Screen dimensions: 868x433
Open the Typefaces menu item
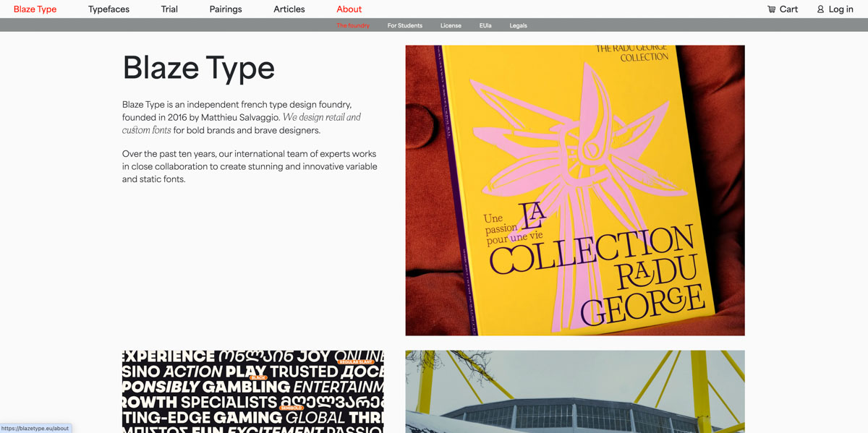[109, 9]
